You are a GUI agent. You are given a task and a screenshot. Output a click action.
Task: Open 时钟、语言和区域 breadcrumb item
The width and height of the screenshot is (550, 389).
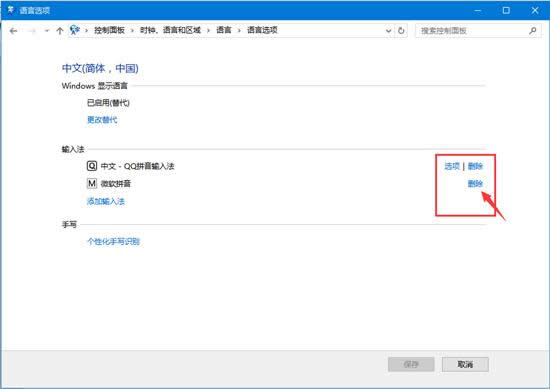coord(170,30)
